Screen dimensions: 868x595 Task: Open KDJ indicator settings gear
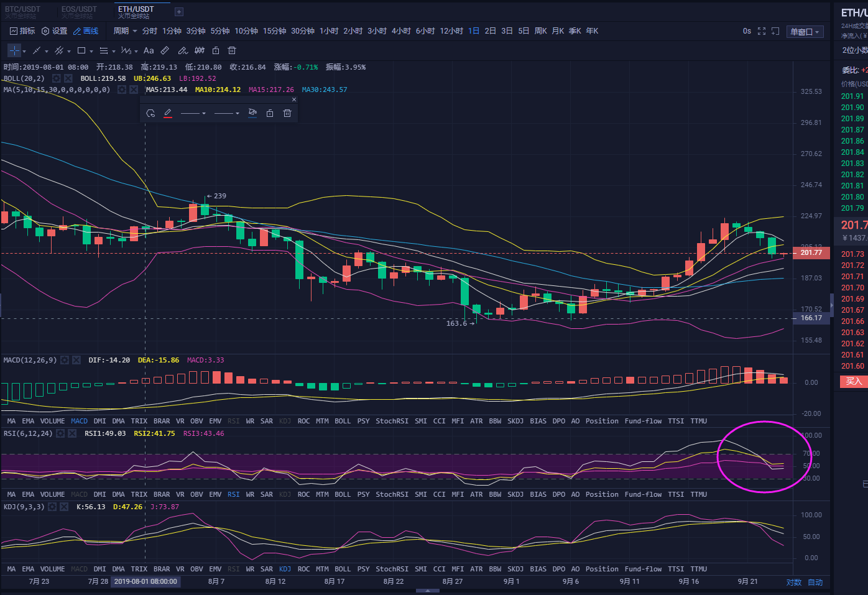click(52, 507)
